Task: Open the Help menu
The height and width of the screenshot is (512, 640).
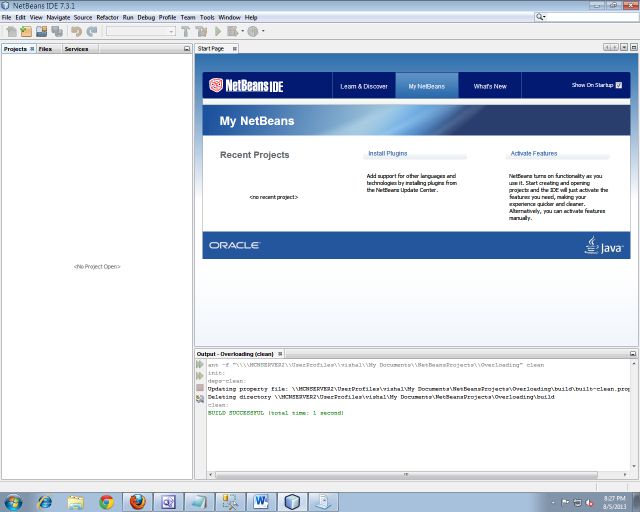Action: point(251,18)
